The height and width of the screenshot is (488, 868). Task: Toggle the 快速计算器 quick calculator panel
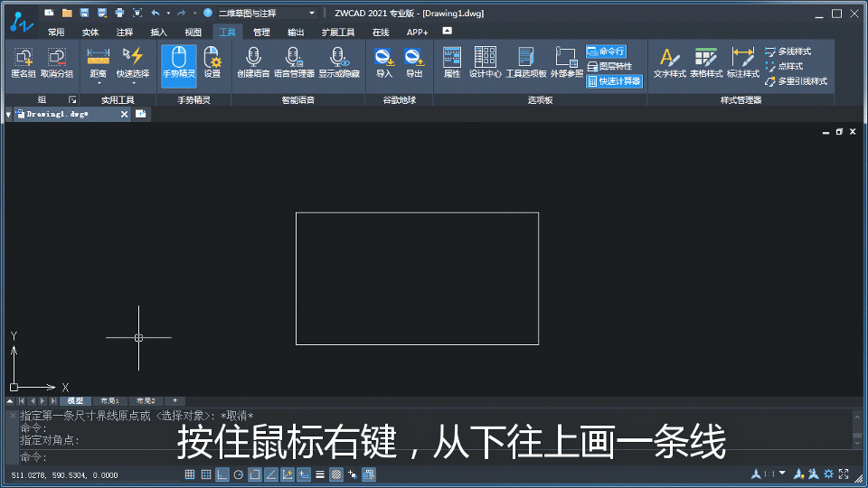point(614,81)
